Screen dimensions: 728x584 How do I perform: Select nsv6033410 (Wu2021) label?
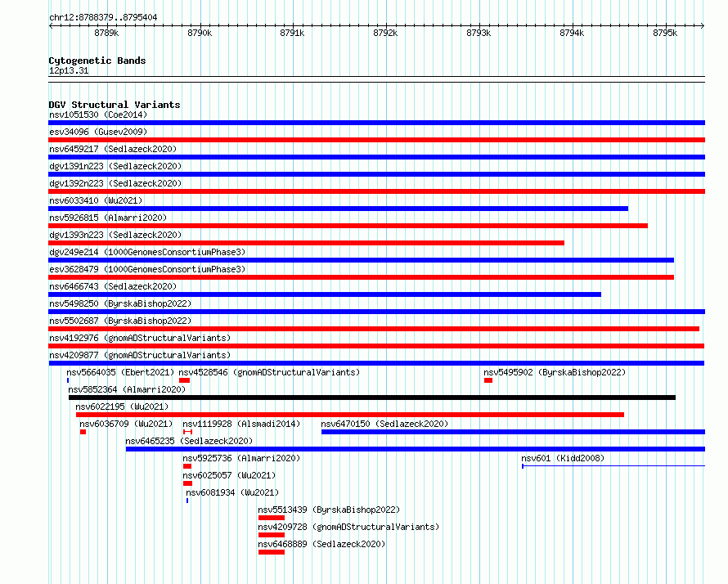pyautogui.click(x=96, y=200)
